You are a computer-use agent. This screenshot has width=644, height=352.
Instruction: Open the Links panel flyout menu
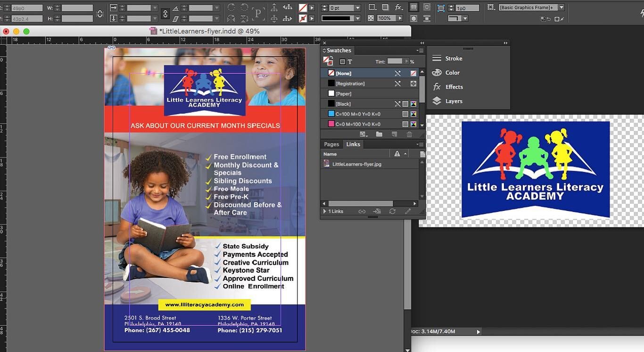click(420, 144)
